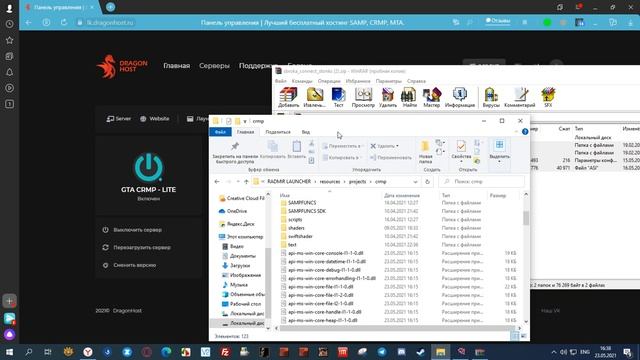The height and width of the screenshot is (360, 640).
Task: Select the SAMPFUNCS folder row
Action: (x=399, y=203)
